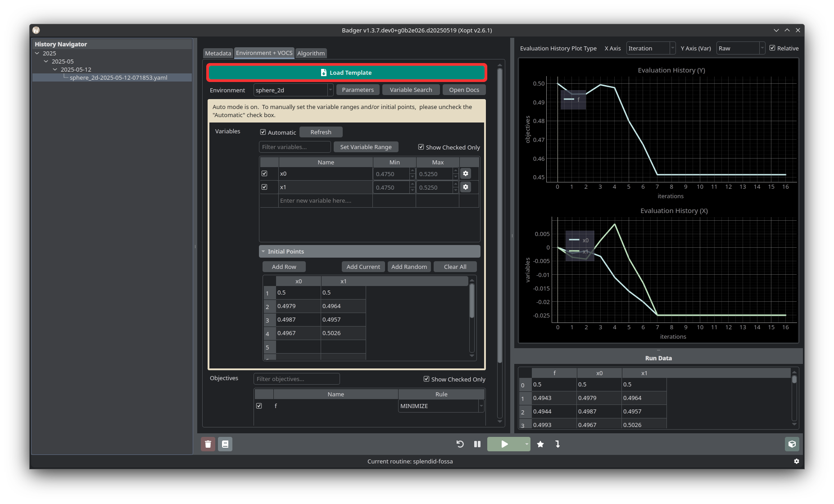The height and width of the screenshot is (504, 834).
Task: Click x0 legend entry in X plot
Action: 579,240
